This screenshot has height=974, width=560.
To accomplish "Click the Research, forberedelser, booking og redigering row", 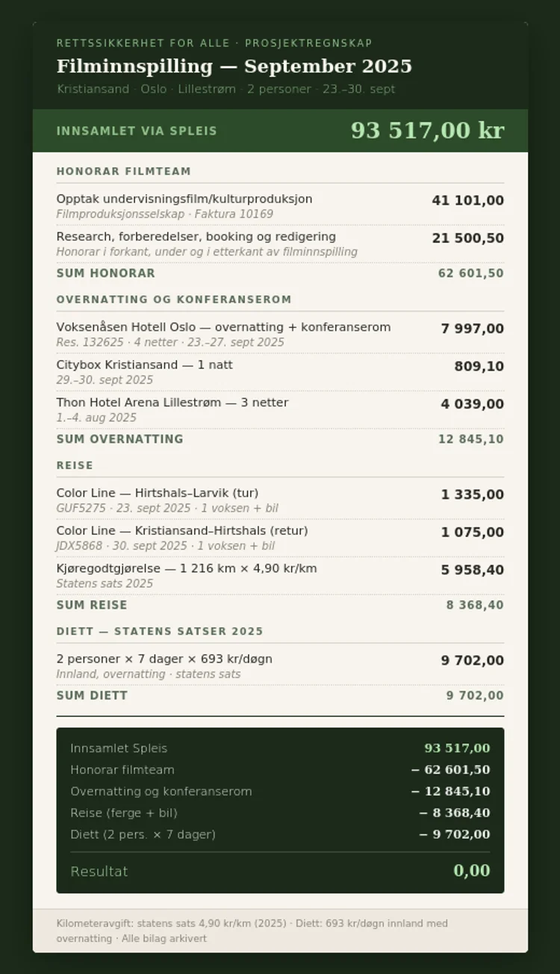I will point(280,243).
